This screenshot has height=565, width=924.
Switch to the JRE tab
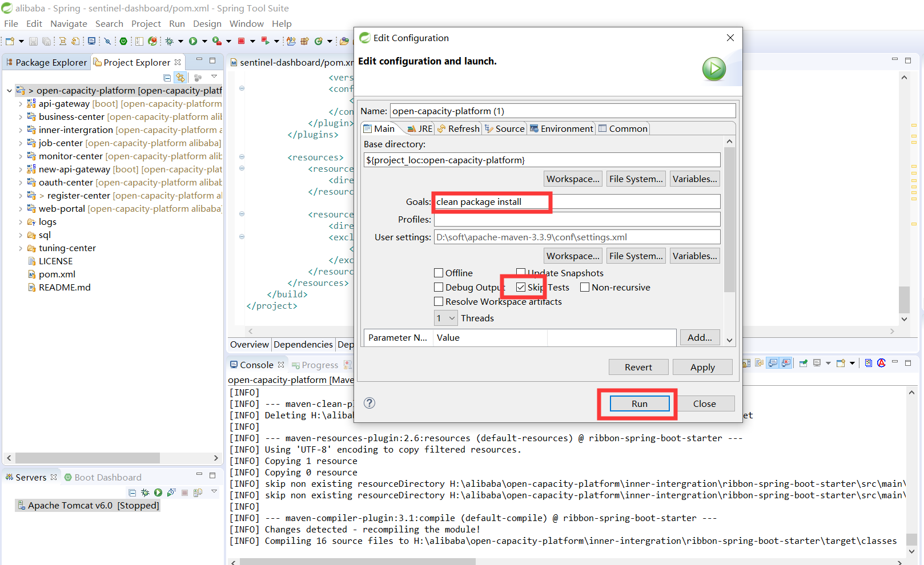pos(420,128)
